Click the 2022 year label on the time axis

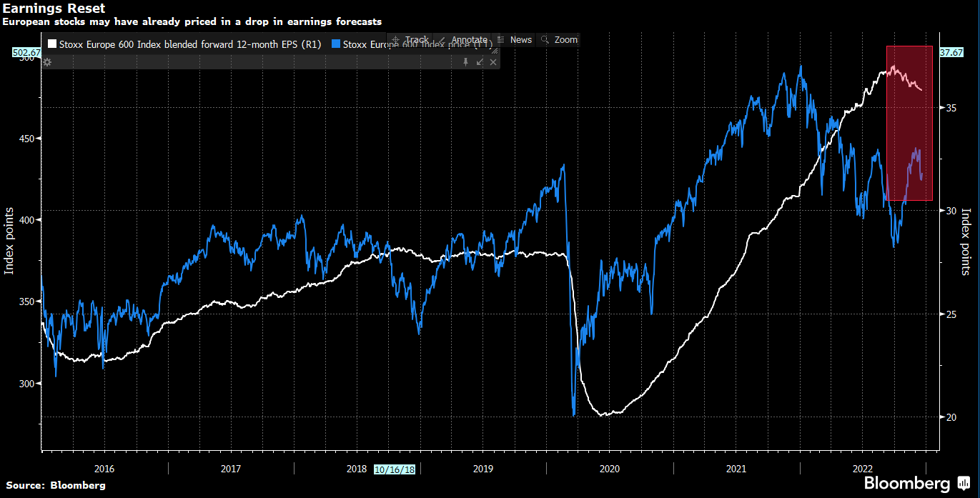862,469
